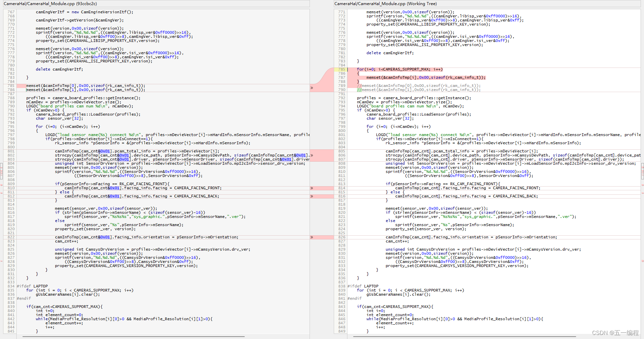Click 'memset(&camInfoTmp[1]' on left line 786
This screenshot has width=644, height=339.
(86, 90)
